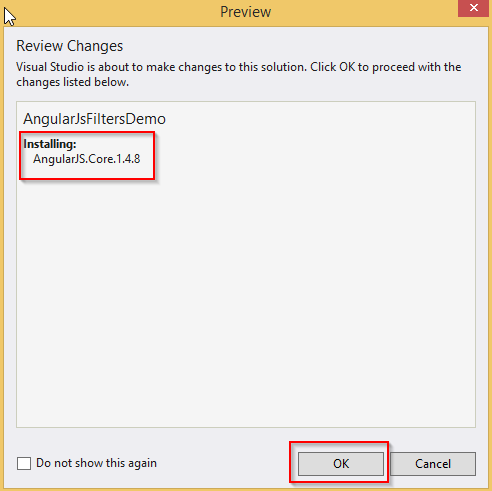Click blank space right of the AngularJsFiltersDemo name

pos(320,119)
